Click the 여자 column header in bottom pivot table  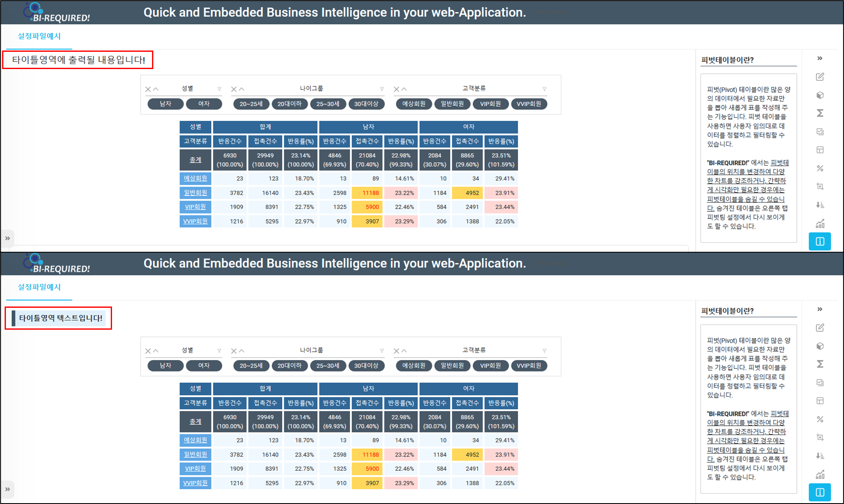pos(469,389)
